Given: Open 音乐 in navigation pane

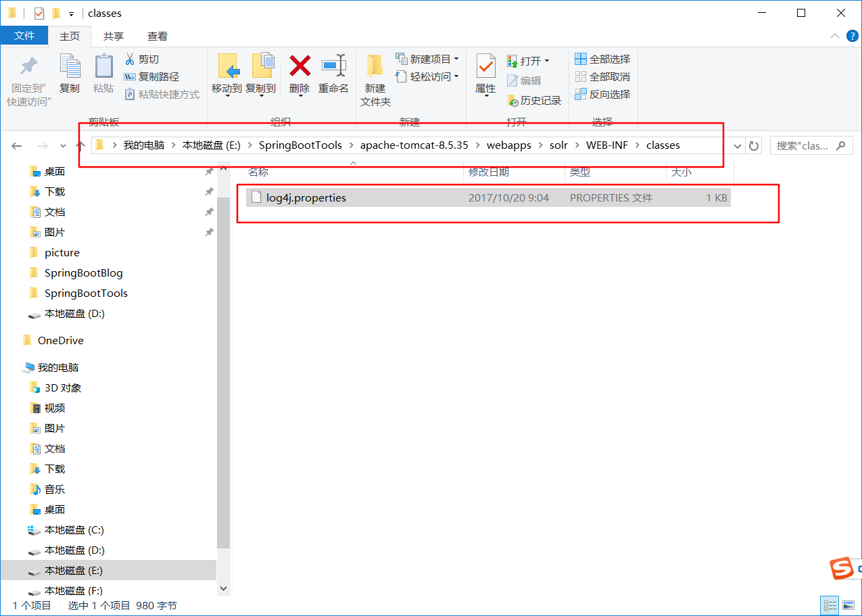Looking at the screenshot, I should coord(55,490).
